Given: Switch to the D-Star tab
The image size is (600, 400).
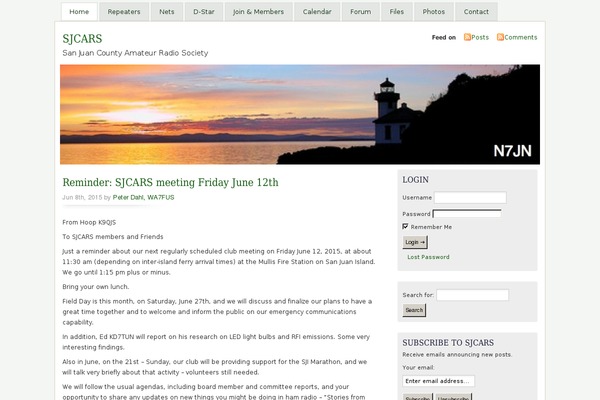Looking at the screenshot, I should (x=204, y=12).
